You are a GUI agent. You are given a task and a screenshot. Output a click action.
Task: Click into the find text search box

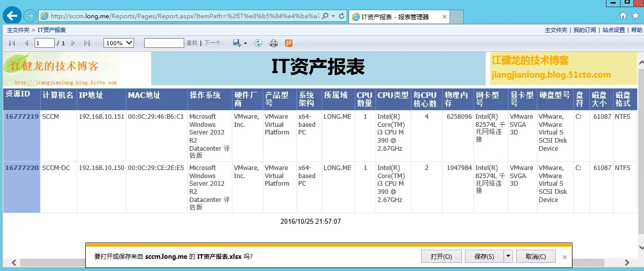pos(164,43)
